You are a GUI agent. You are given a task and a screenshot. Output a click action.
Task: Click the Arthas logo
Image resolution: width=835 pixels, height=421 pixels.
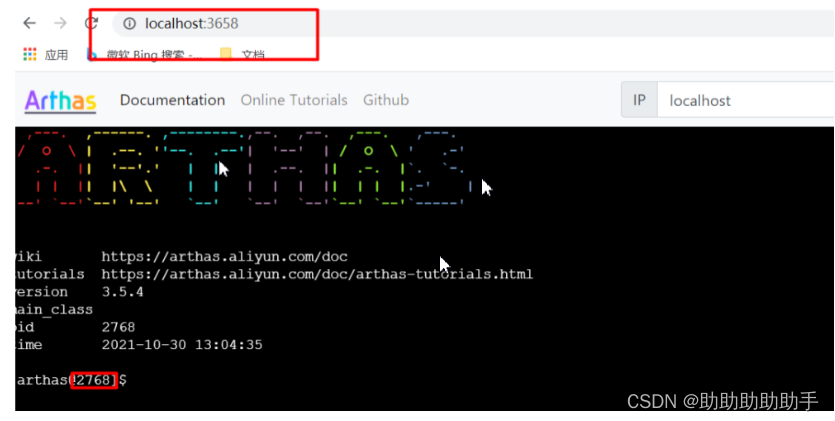pos(60,101)
